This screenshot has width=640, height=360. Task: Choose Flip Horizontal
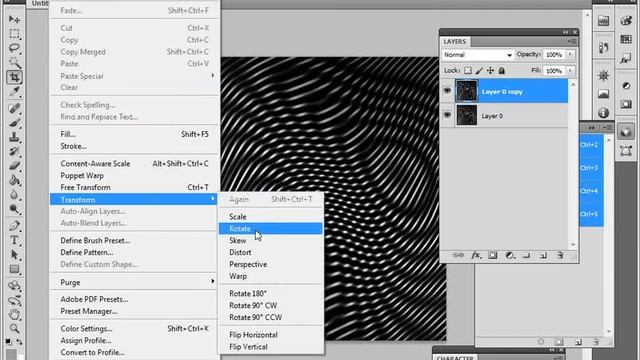tap(271, 335)
